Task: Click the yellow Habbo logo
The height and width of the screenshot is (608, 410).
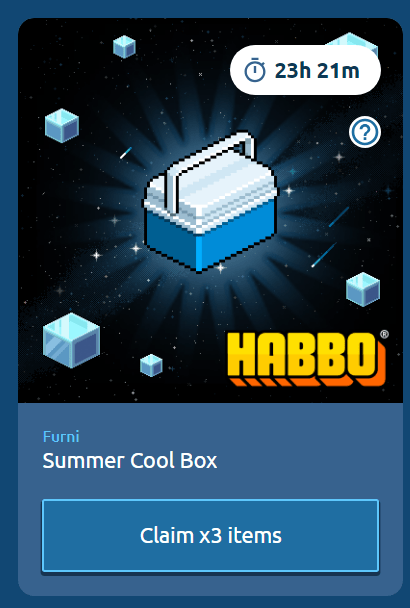Action: point(306,359)
